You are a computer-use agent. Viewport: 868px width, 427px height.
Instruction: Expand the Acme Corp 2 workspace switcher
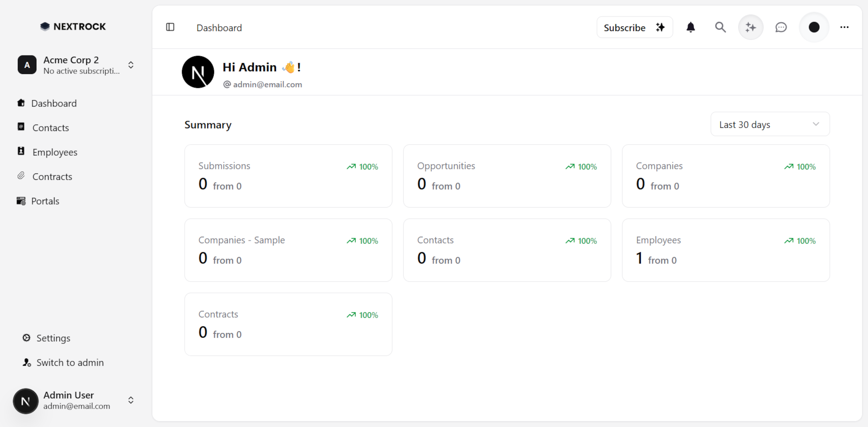point(131,65)
